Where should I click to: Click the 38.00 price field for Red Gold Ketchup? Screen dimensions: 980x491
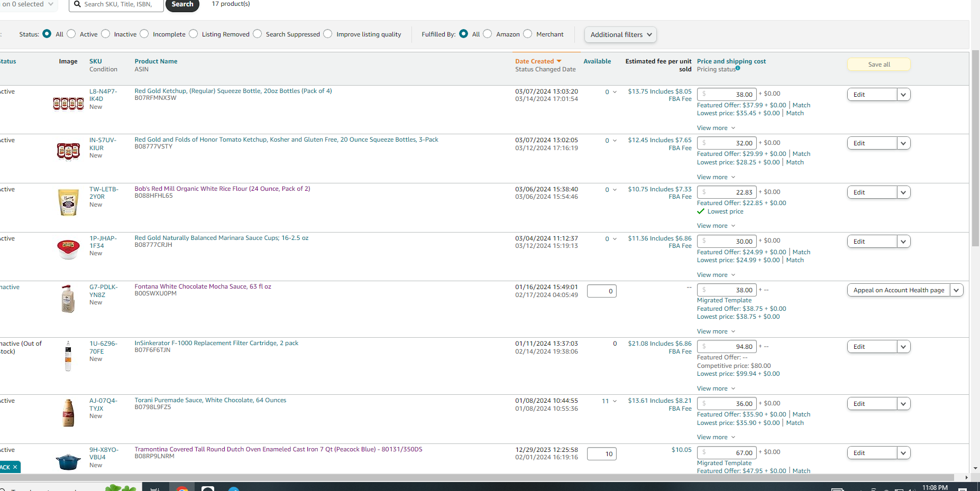coord(727,95)
